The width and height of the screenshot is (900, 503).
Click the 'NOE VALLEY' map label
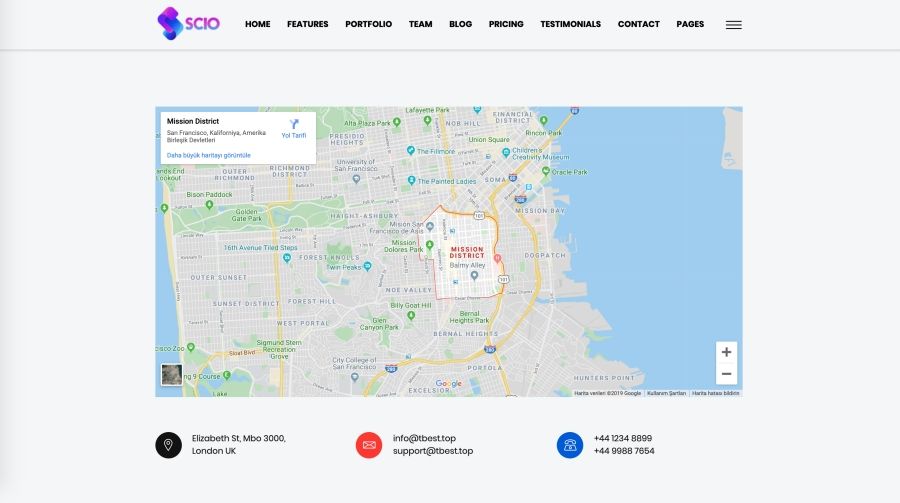tap(409, 290)
